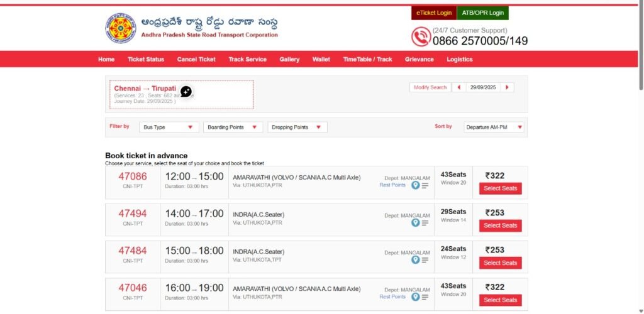Image resolution: width=644 pixels, height=314 pixels.
Task: Open map location icon for service 47086
Action: [415, 185]
